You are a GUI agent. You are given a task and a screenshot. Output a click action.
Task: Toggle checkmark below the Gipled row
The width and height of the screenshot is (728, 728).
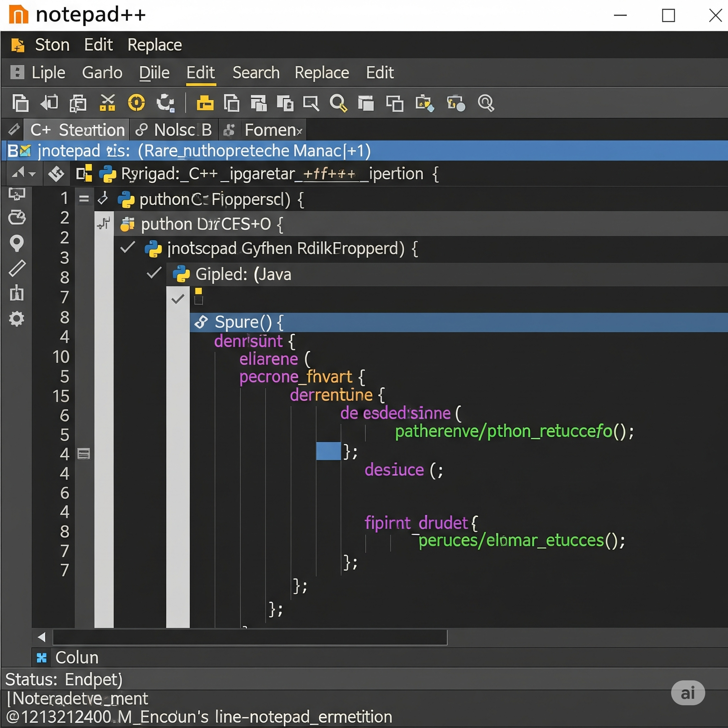(177, 299)
